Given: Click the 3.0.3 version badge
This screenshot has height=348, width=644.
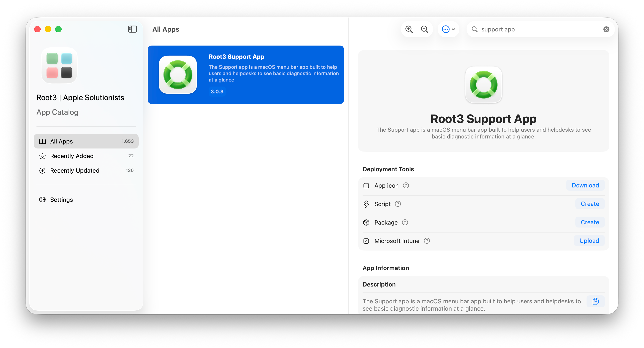Looking at the screenshot, I should click(217, 91).
